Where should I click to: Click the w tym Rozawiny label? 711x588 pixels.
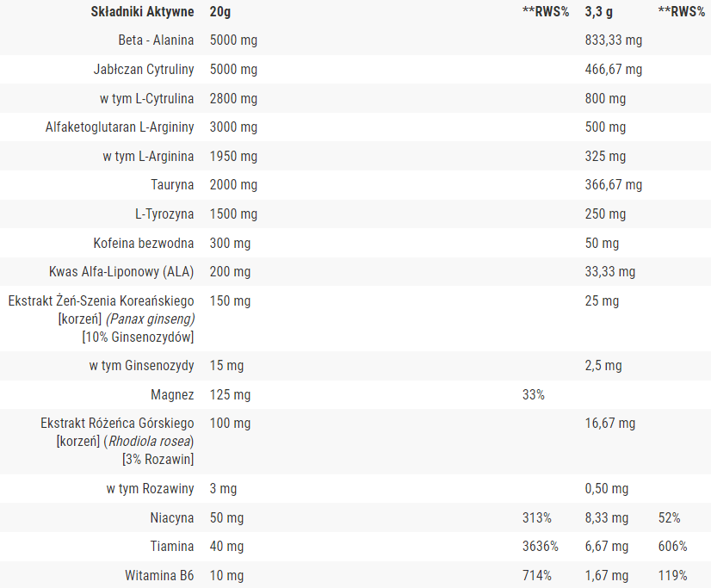coord(150,489)
